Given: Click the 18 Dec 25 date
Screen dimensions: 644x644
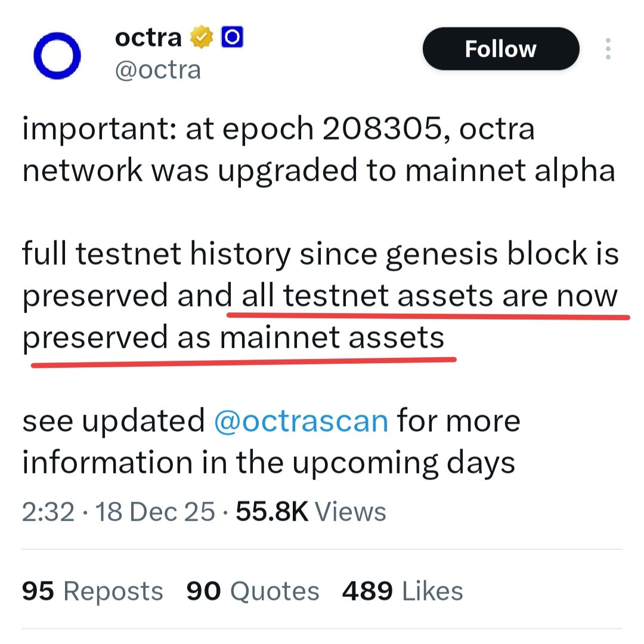Looking at the screenshot, I should point(156,512).
